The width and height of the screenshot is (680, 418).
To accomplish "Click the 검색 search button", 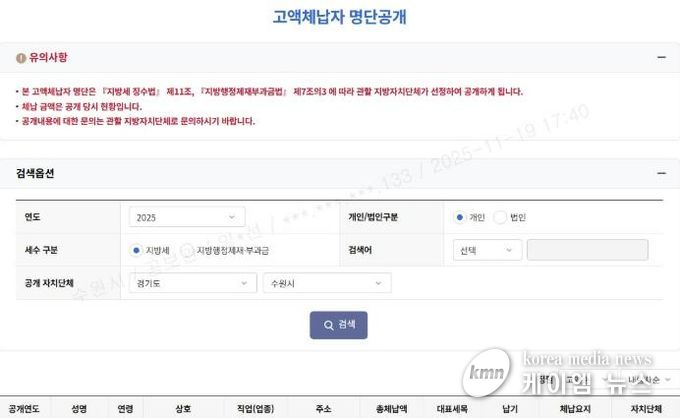I will [x=339, y=324].
